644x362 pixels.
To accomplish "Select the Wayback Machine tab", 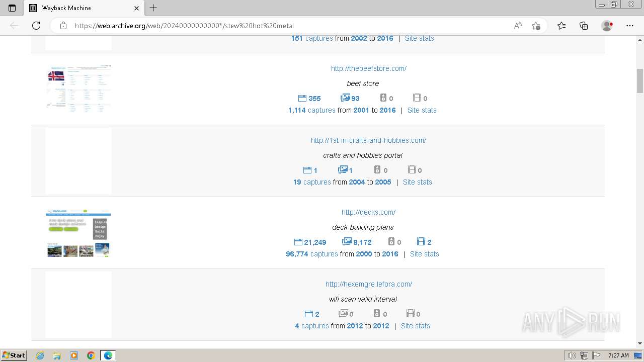I will click(85, 8).
